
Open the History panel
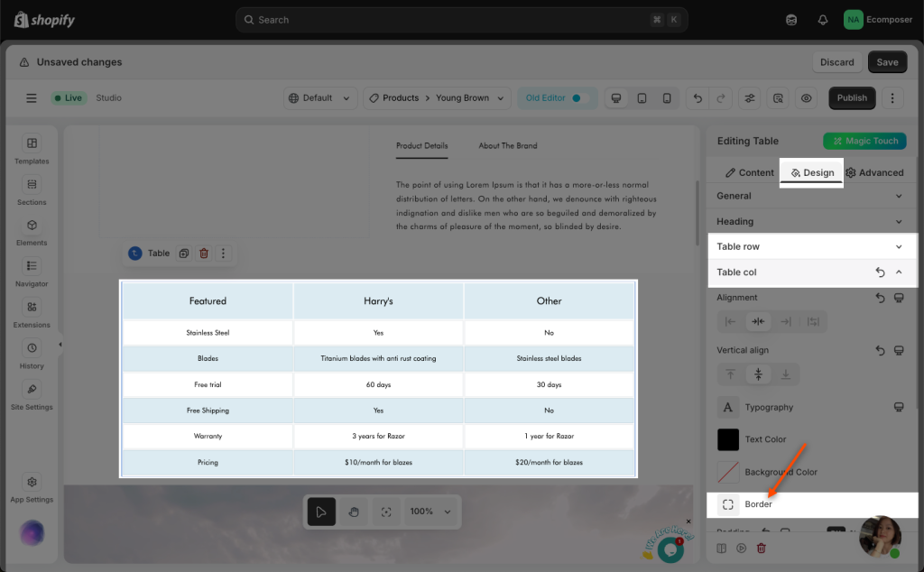[x=32, y=354]
